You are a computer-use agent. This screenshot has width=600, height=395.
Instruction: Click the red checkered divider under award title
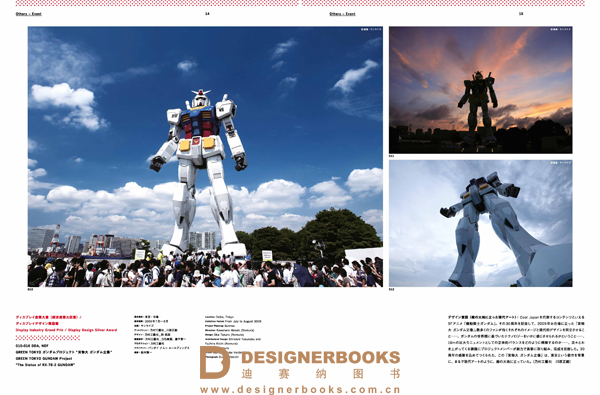point(48,338)
